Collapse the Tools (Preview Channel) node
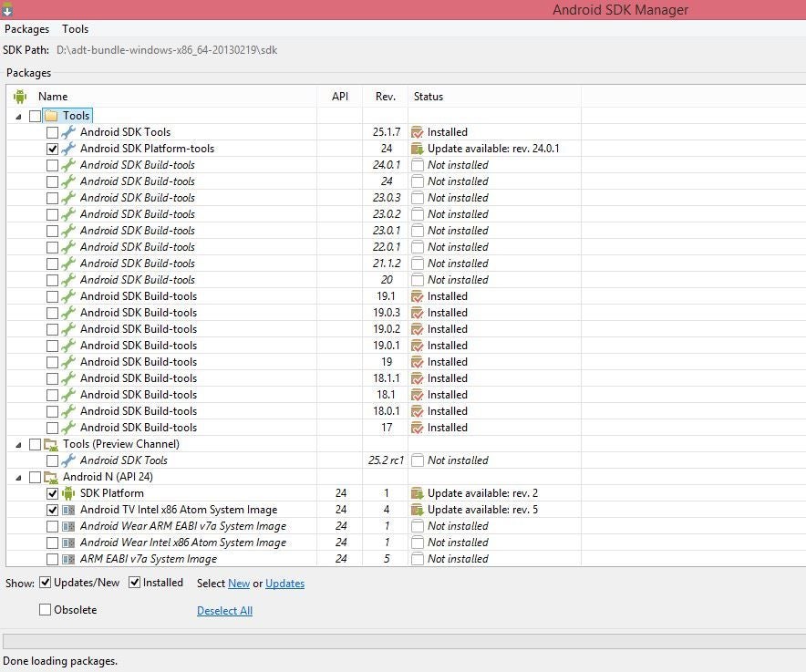The image size is (806, 672). 16,444
